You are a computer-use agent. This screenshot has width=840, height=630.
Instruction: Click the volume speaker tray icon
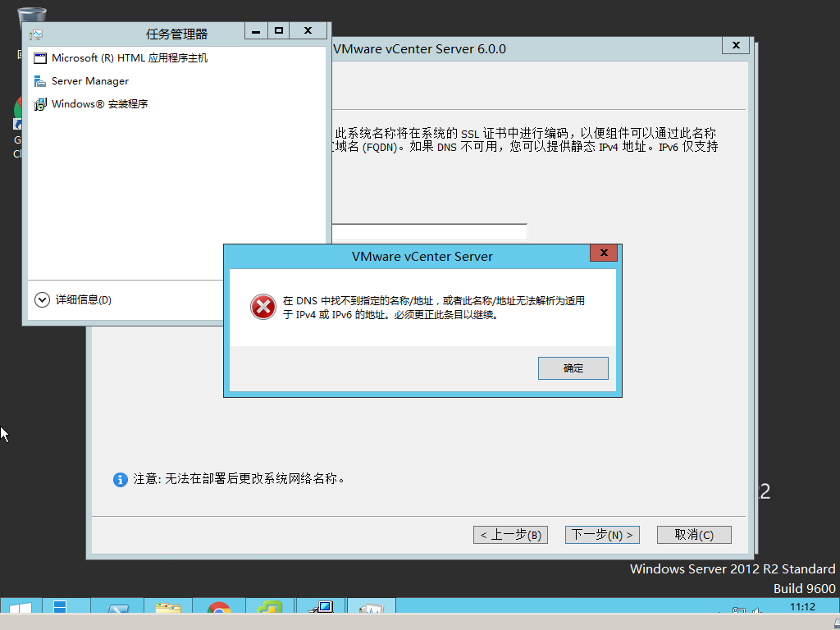coord(756,610)
